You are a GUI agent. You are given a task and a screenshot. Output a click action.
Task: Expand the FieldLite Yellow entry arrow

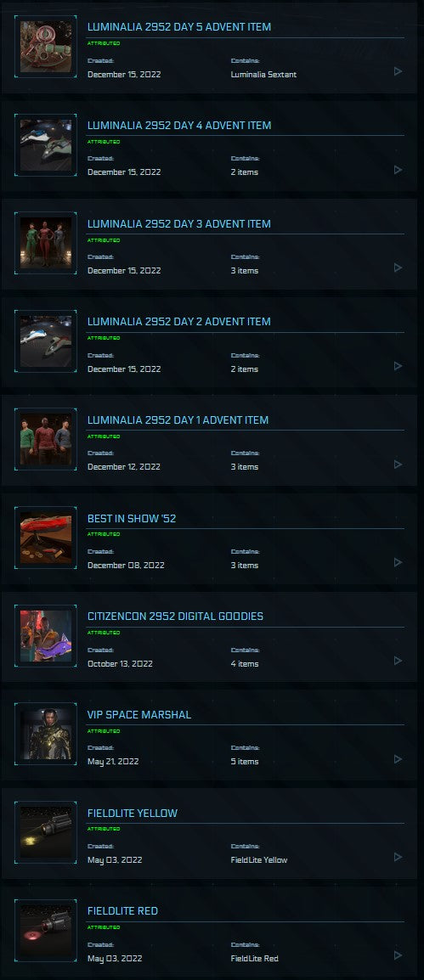coord(398,857)
